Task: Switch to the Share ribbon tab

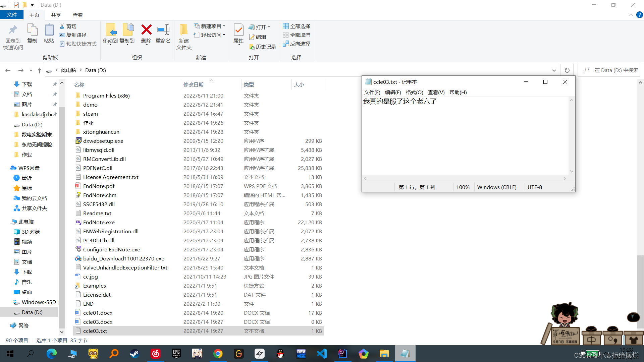Action: (x=56, y=15)
